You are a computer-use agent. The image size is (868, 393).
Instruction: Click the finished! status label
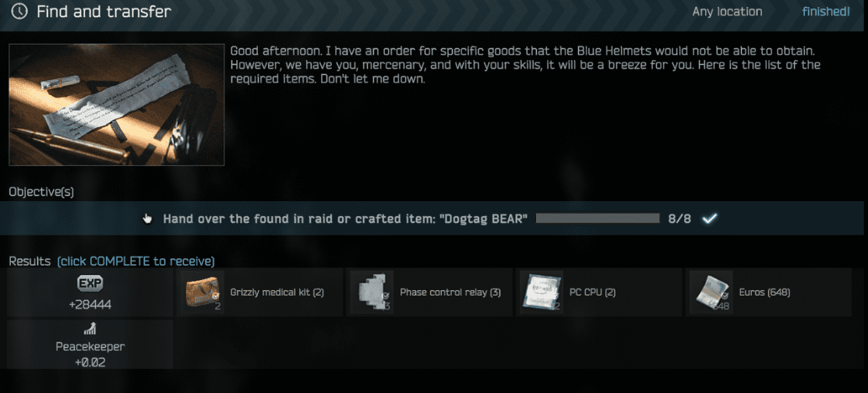tap(826, 12)
